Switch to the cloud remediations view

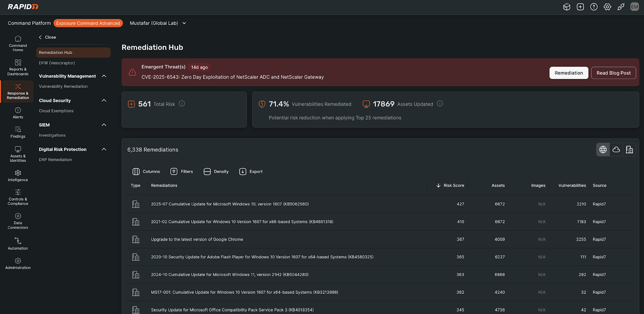tap(616, 150)
